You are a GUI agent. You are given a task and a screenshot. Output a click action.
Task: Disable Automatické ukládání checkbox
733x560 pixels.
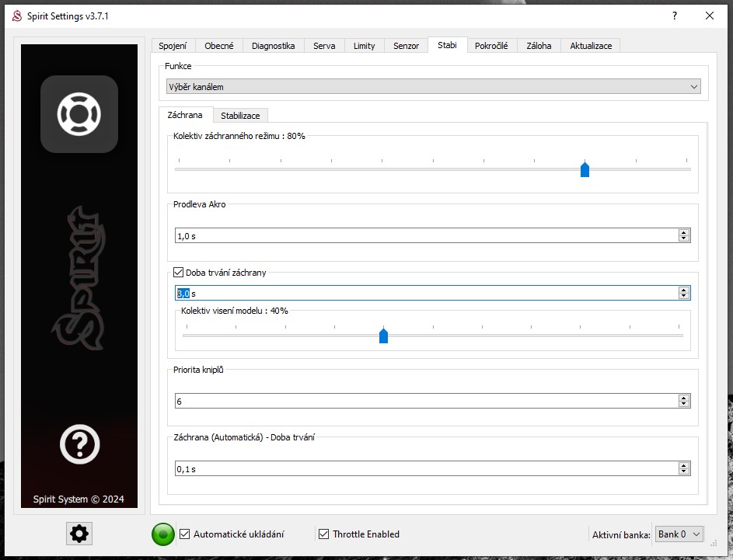pos(185,534)
